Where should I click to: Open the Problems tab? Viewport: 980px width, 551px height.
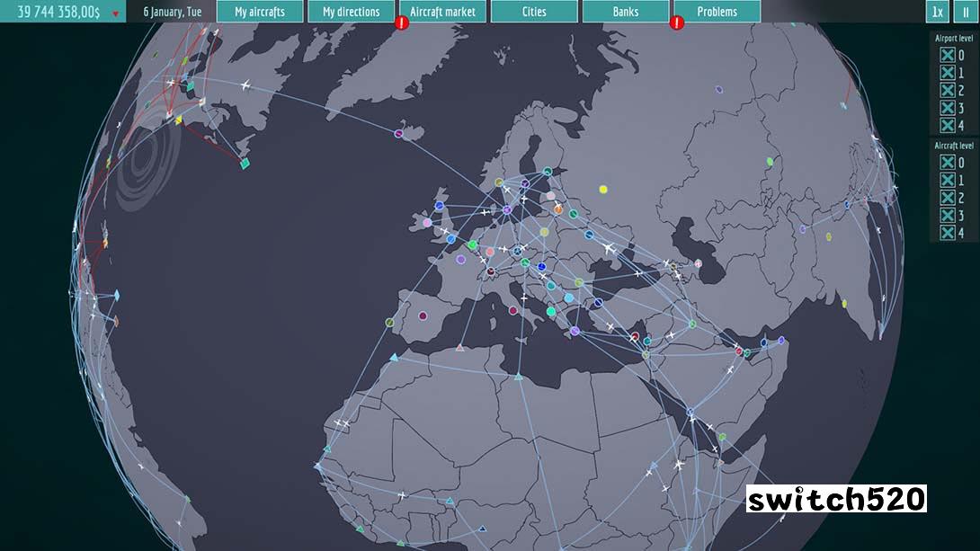tap(717, 12)
